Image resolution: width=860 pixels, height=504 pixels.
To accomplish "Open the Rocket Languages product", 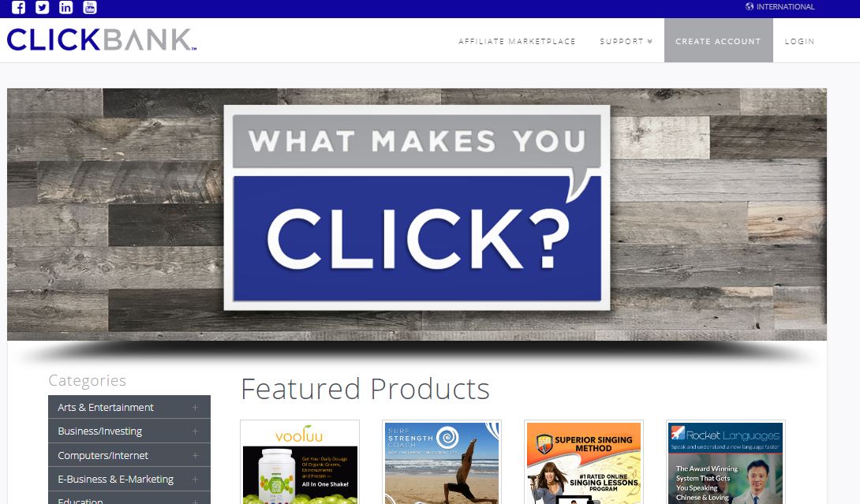I will click(726, 462).
